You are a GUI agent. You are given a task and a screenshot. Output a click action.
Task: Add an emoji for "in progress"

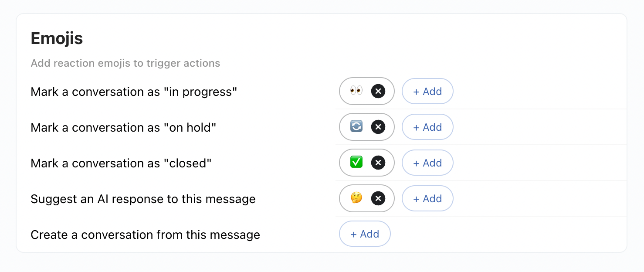click(427, 91)
